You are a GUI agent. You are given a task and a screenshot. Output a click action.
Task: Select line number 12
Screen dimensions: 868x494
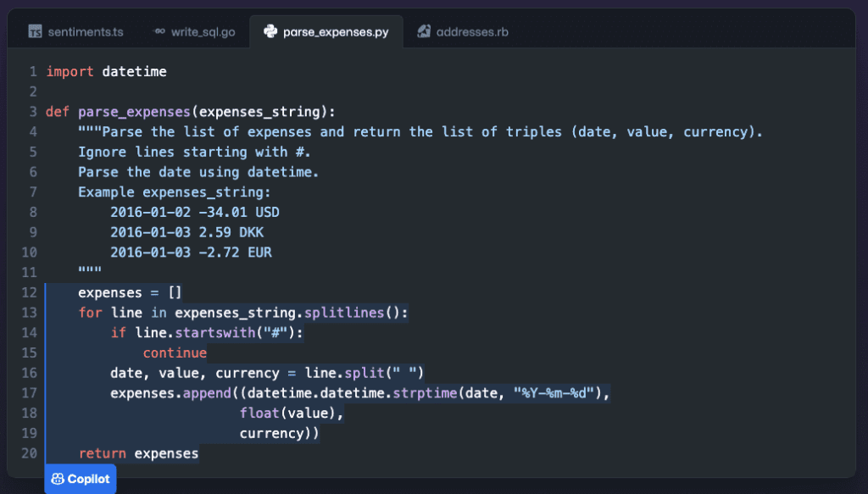pos(30,292)
